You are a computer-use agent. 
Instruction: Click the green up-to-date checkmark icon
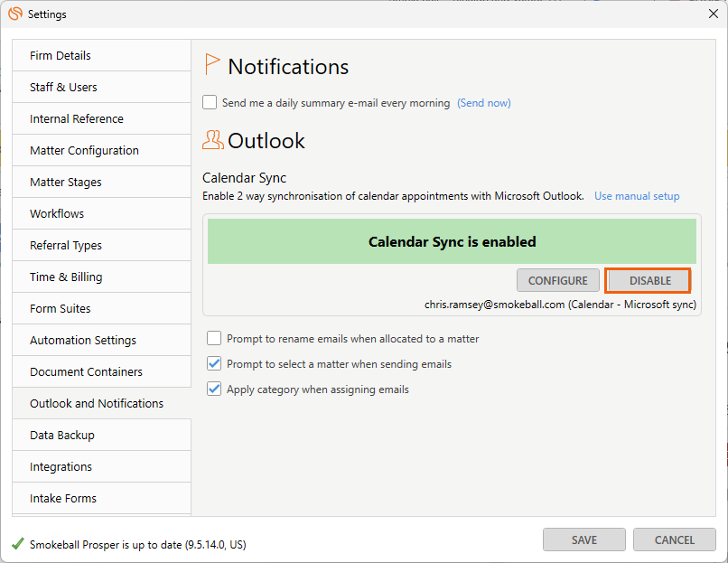tap(18, 543)
